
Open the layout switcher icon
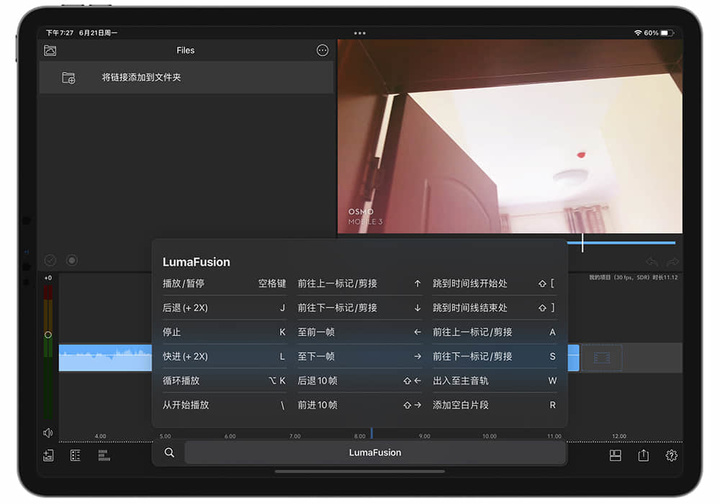pyautogui.click(x=615, y=455)
